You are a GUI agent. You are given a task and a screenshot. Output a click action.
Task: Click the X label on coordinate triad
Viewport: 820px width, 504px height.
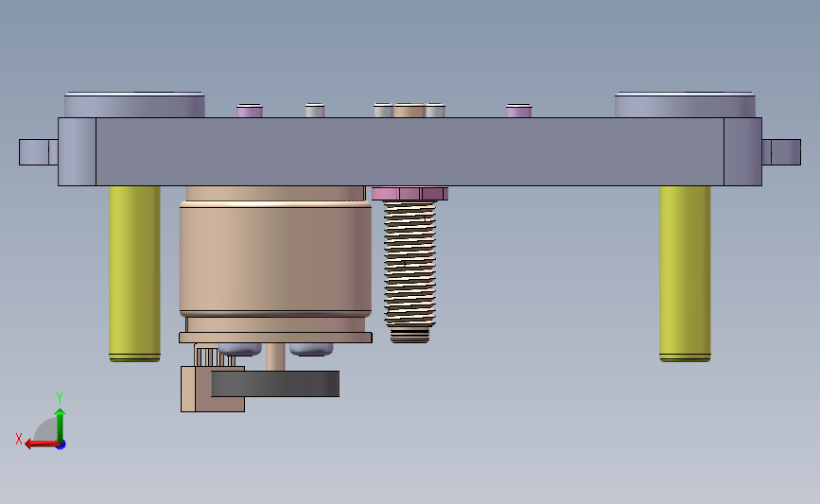tap(19, 439)
